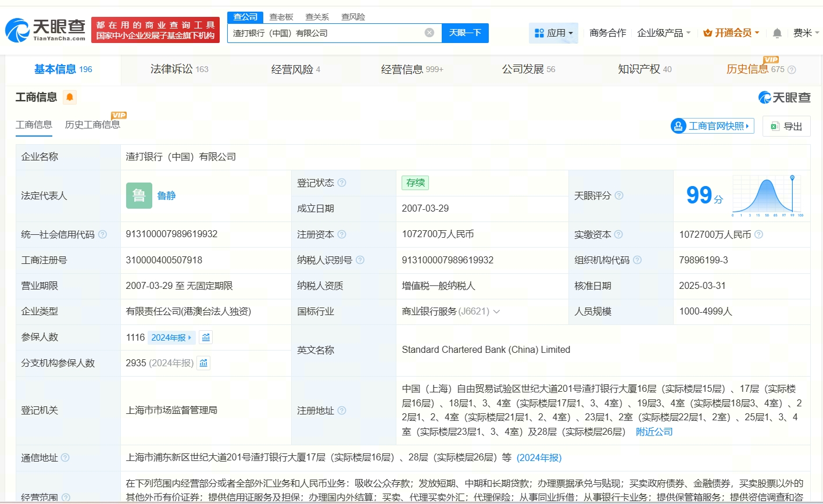The height and width of the screenshot is (504, 823).
Task: Click the 鲁 avatar of legal representative
Action: pyautogui.click(x=139, y=195)
